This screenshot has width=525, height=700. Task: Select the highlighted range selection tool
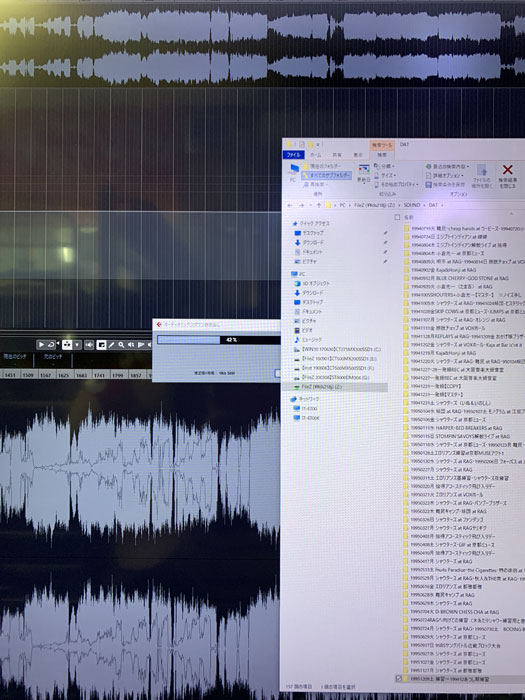[x=101, y=345]
